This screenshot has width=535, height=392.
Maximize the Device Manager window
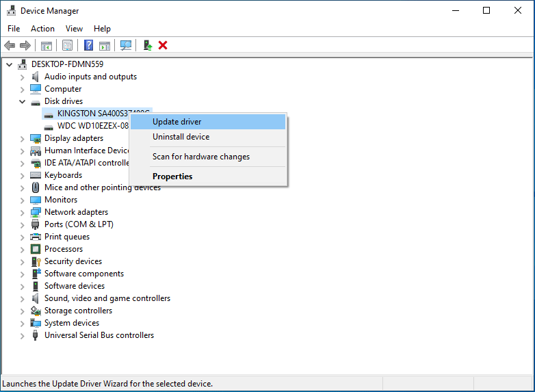point(486,10)
